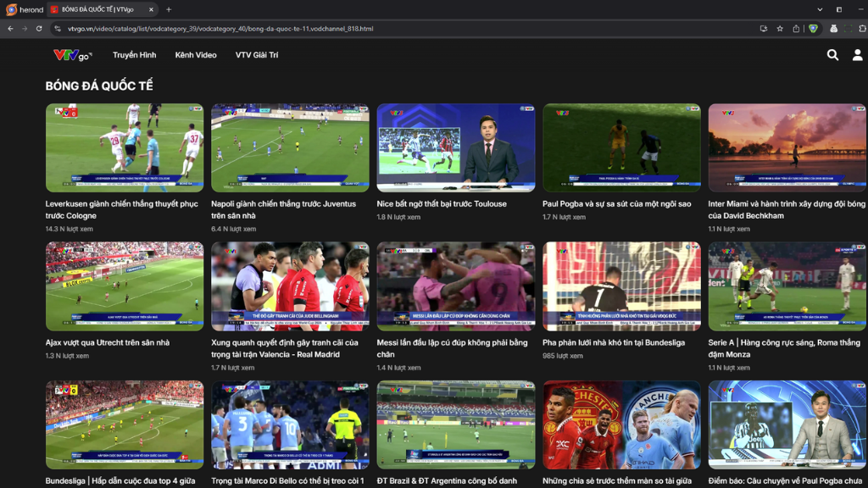The image size is (868, 488).
Task: Open the share icon in the address bar
Action: pos(796,29)
